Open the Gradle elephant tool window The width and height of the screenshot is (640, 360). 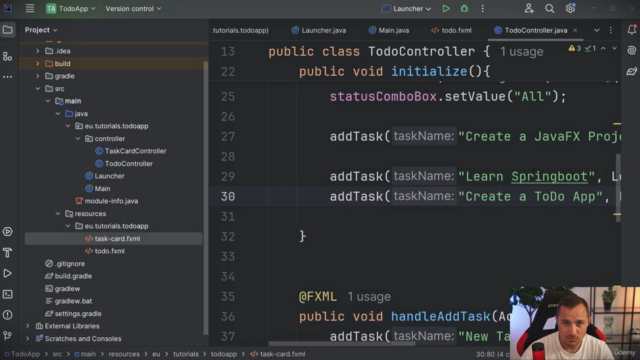click(x=631, y=71)
